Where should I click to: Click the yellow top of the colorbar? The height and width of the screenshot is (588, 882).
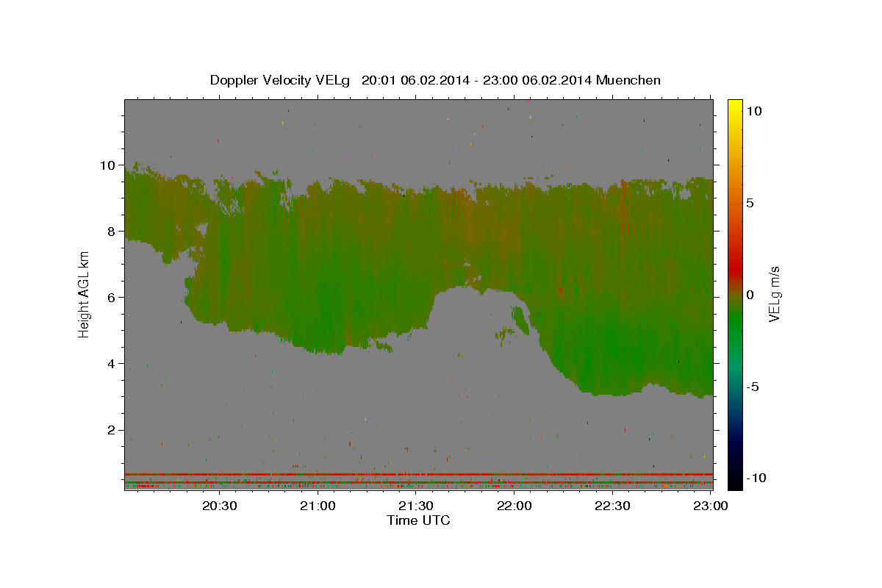point(735,107)
